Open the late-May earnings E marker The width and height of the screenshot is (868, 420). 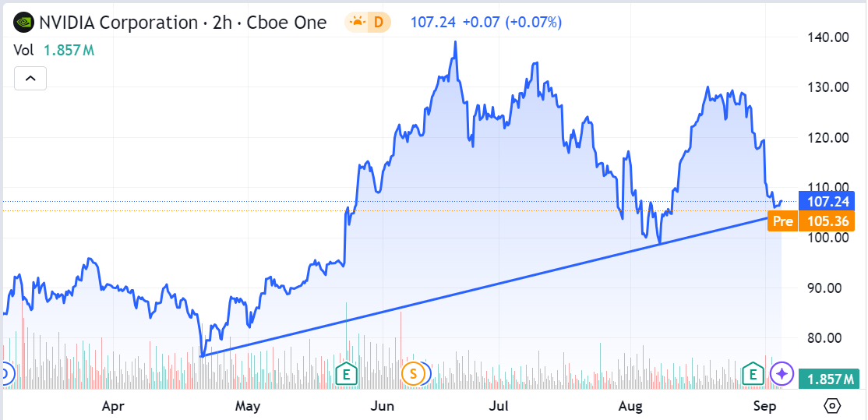[344, 374]
